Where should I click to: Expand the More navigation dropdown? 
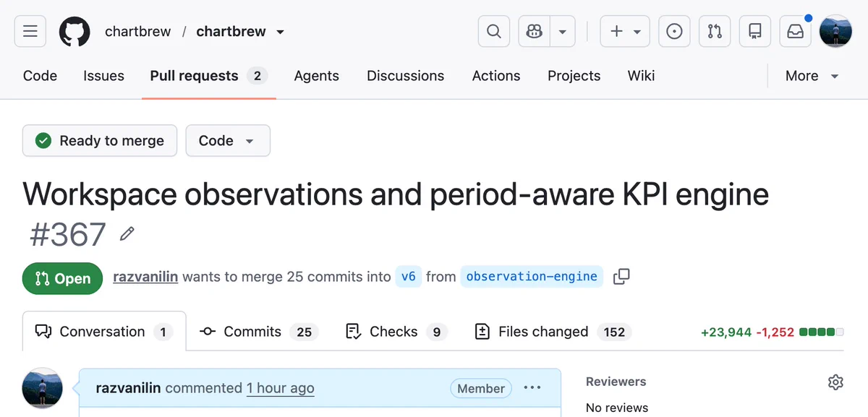[812, 76]
